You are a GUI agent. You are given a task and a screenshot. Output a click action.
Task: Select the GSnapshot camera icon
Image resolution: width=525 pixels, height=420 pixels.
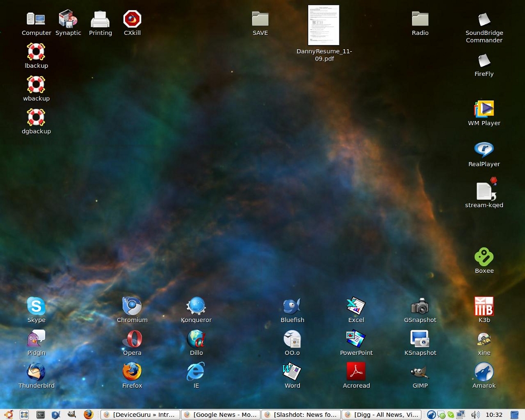[420, 306]
